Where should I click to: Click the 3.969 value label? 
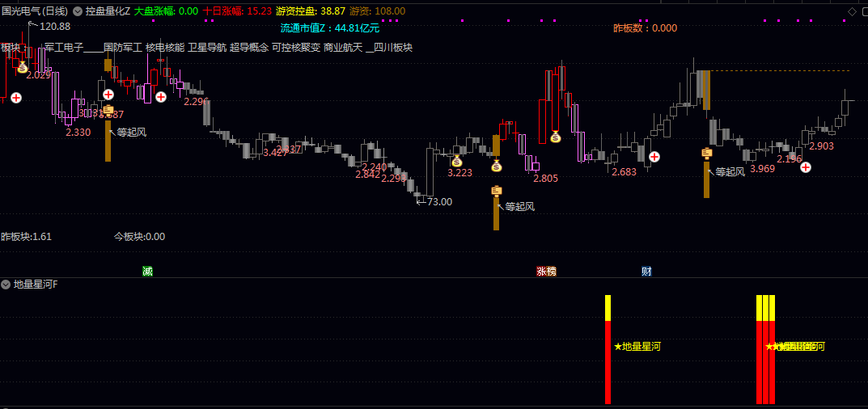coord(763,170)
